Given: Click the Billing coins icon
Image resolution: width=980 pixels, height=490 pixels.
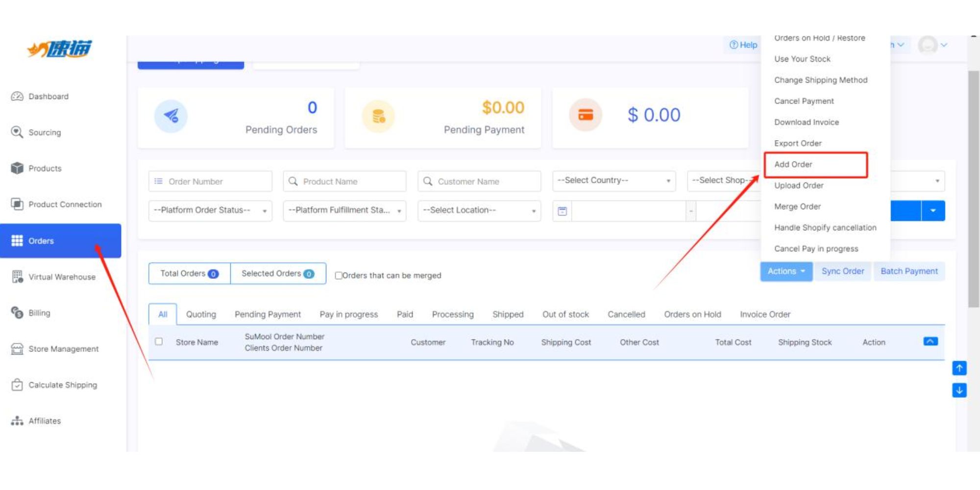Looking at the screenshot, I should point(17,313).
